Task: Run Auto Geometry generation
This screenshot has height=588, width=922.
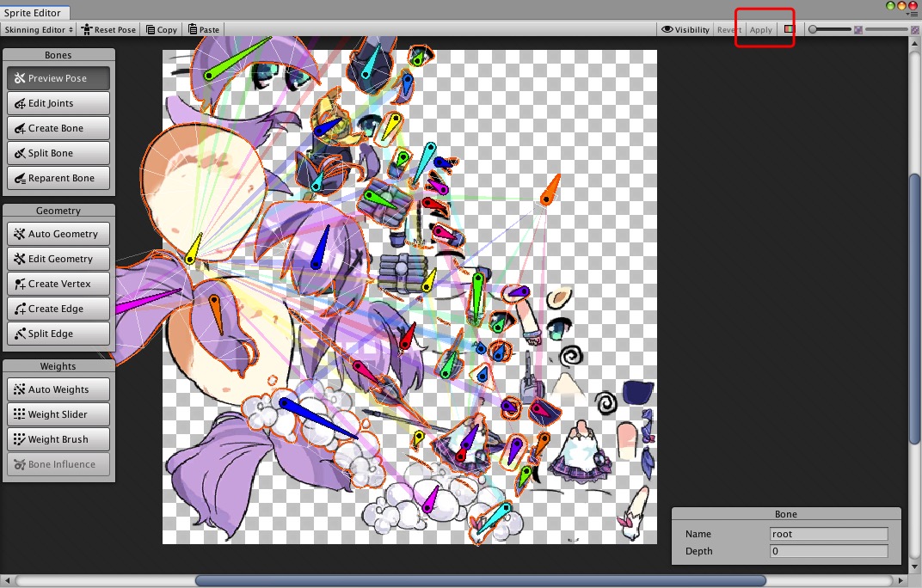Action: [x=58, y=234]
